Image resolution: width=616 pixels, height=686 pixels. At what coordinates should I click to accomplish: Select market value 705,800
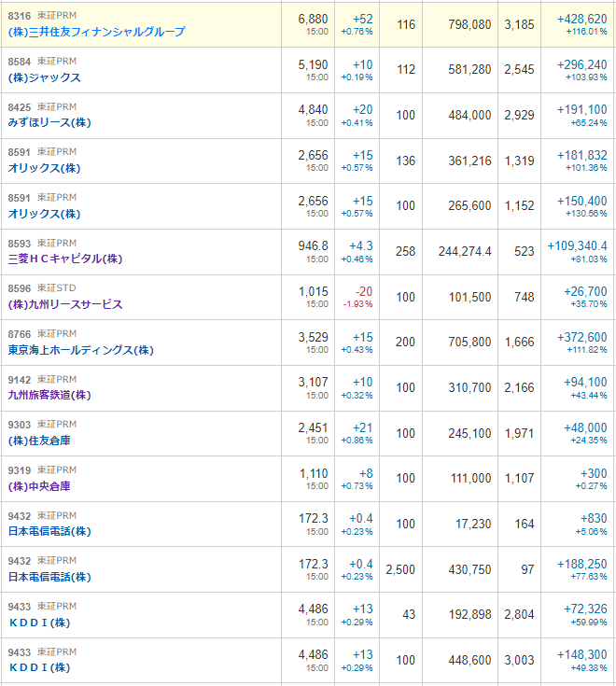click(469, 343)
